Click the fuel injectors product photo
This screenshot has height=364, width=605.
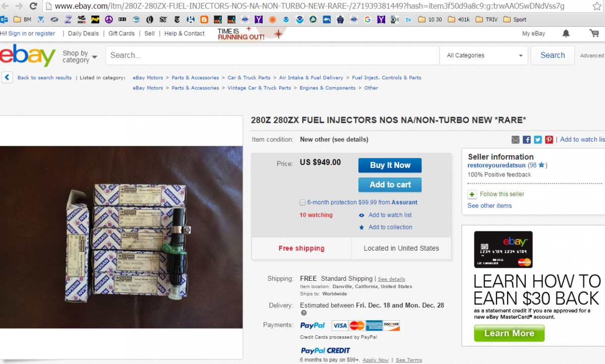pos(114,237)
